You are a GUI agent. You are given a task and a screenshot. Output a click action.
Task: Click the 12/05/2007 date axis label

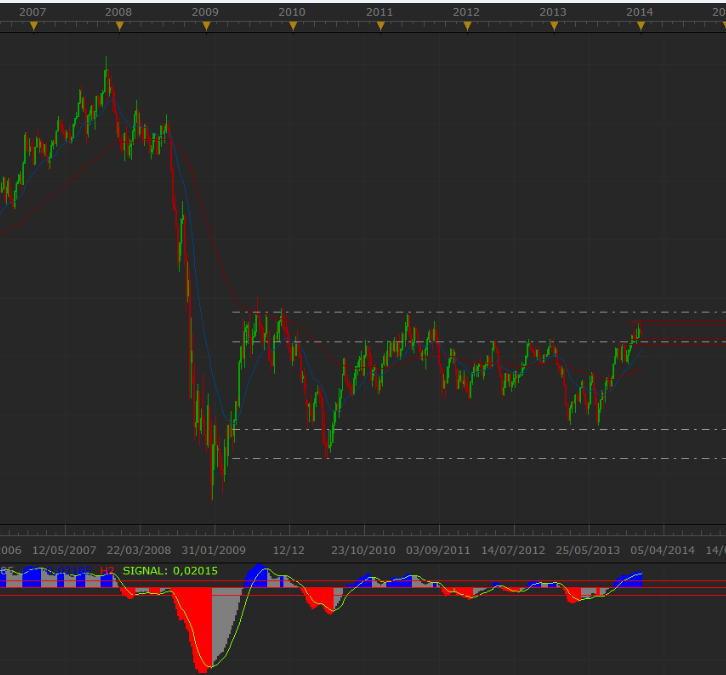pyautogui.click(x=64, y=550)
